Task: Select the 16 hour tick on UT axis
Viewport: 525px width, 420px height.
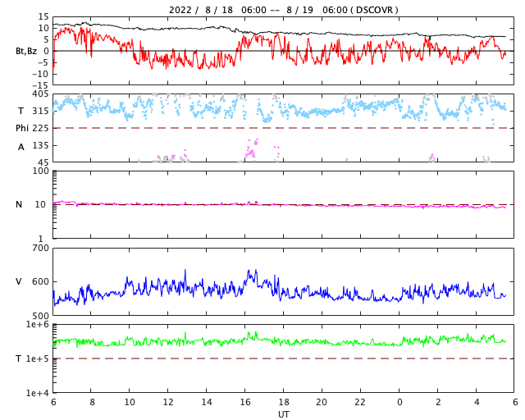Action: point(245,402)
